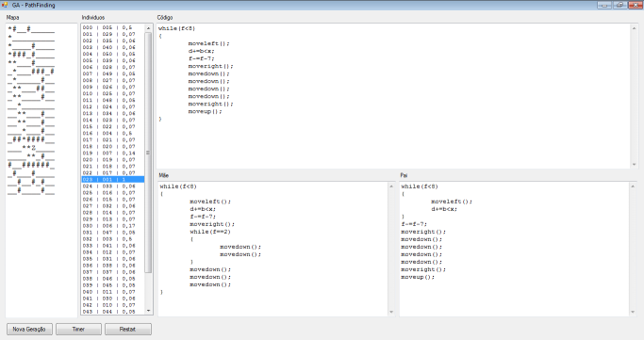644x340 pixels.
Task: Select individual row 010 in Indivíduos list
Action: click(113, 93)
